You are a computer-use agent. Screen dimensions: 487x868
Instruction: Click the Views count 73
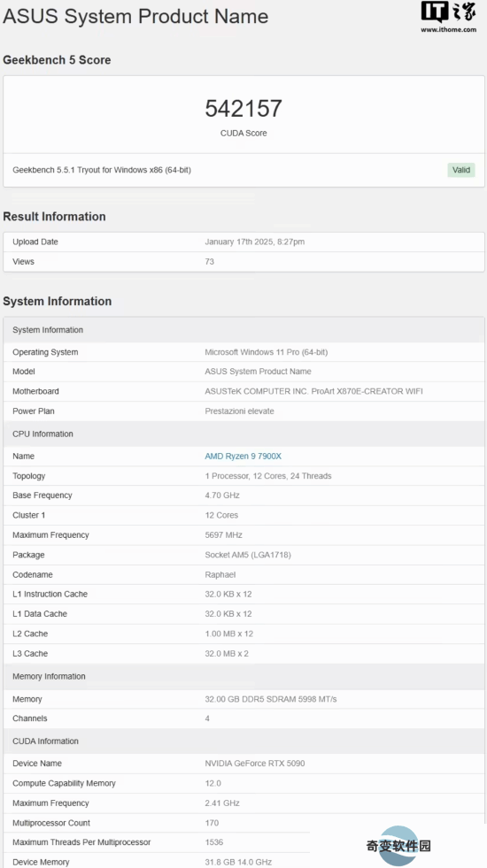pyautogui.click(x=210, y=261)
